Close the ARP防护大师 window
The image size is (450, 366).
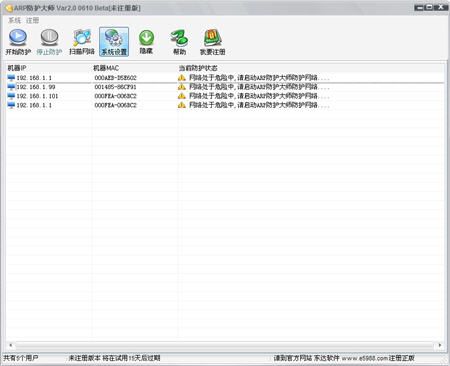(441, 7)
